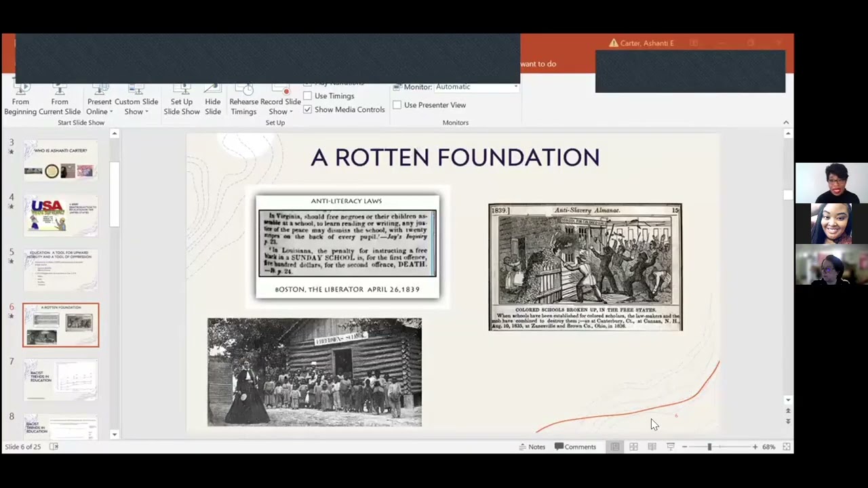
Task: Select slide 8 thumbnail
Action: pyautogui.click(x=60, y=426)
